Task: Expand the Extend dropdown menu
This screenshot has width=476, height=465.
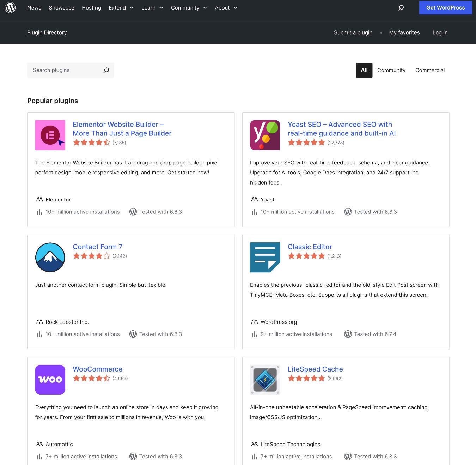Action: pyautogui.click(x=121, y=7)
